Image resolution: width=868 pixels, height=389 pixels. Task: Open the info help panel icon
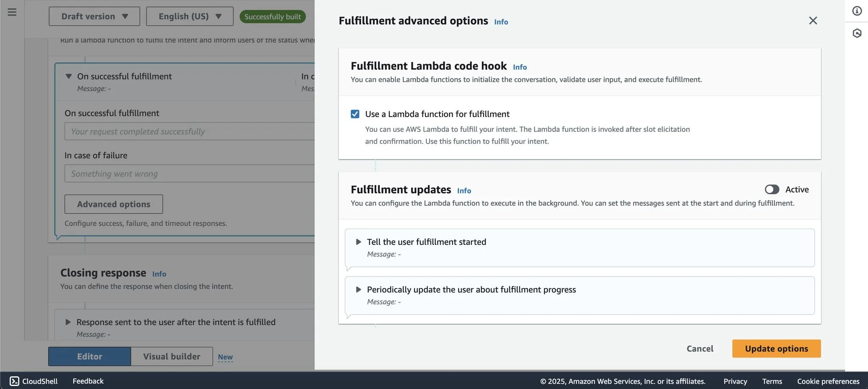click(x=857, y=11)
